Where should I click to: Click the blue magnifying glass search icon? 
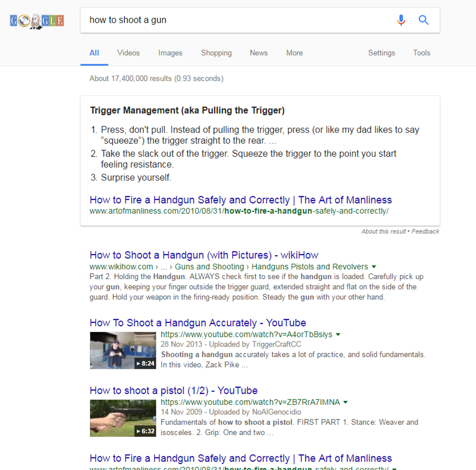click(x=424, y=20)
